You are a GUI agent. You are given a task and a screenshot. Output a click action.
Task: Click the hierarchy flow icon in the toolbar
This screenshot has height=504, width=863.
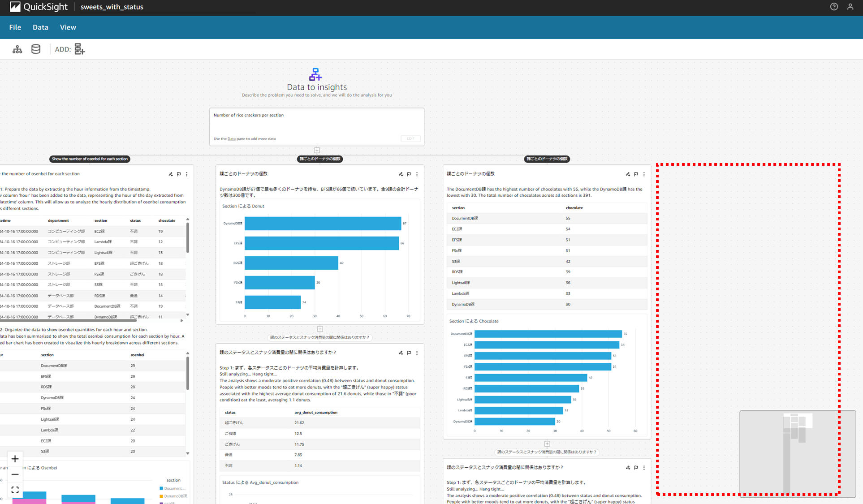17,49
